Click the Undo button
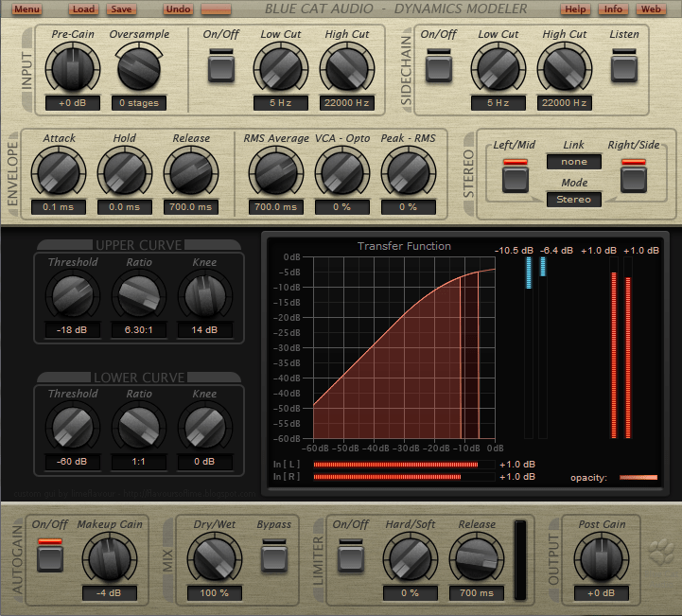The image size is (682, 616). [177, 9]
